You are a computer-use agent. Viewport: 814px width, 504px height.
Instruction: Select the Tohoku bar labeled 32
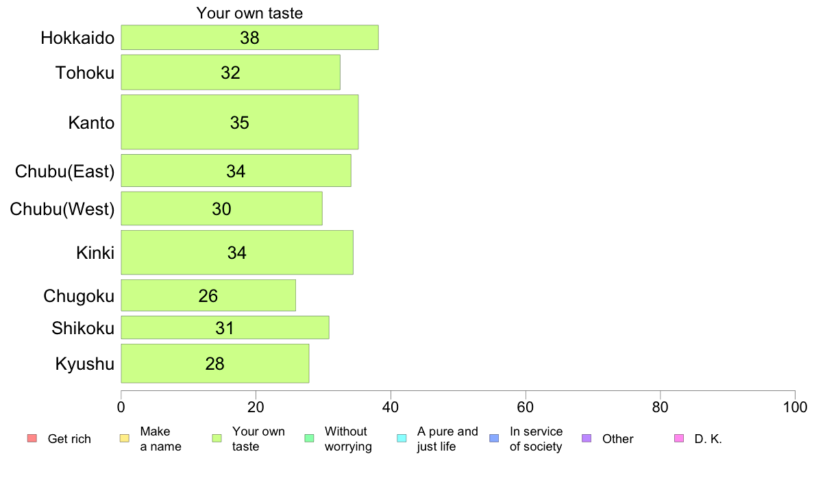coord(230,72)
